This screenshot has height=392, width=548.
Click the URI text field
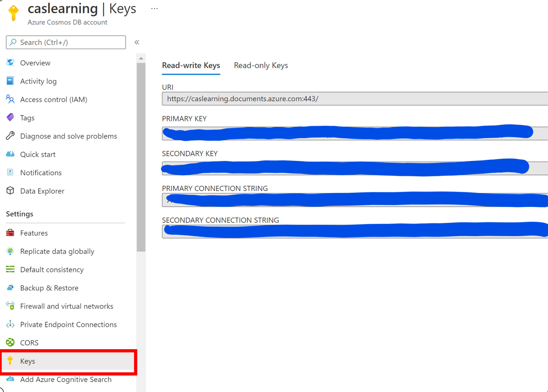coord(355,99)
